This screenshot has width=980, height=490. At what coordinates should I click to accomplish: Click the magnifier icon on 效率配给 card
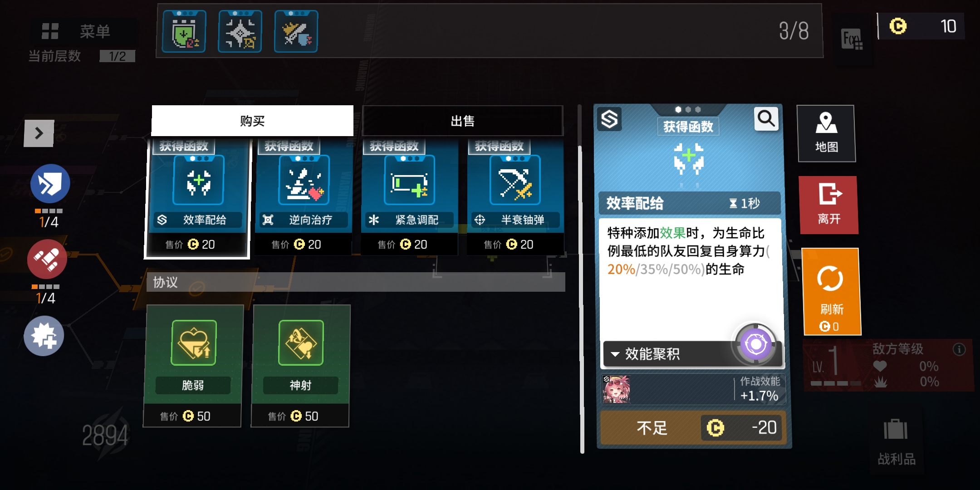coord(766,119)
